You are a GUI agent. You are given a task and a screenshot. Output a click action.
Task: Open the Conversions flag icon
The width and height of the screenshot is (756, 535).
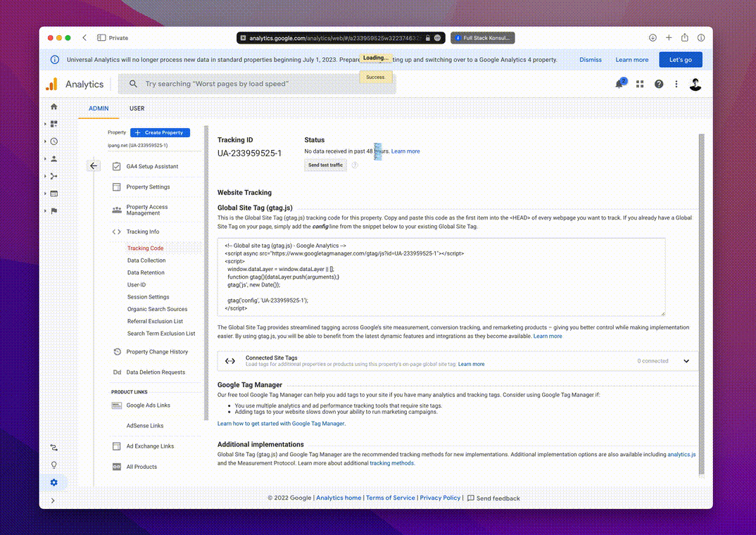53,210
